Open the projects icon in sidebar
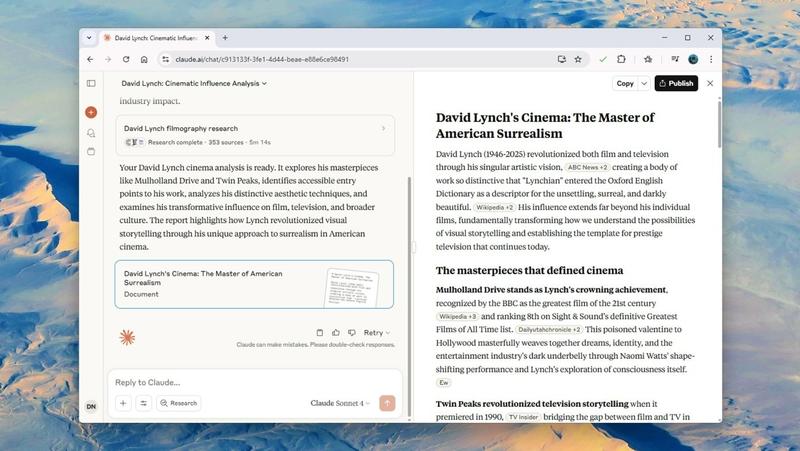The width and height of the screenshot is (800, 451). (x=91, y=152)
